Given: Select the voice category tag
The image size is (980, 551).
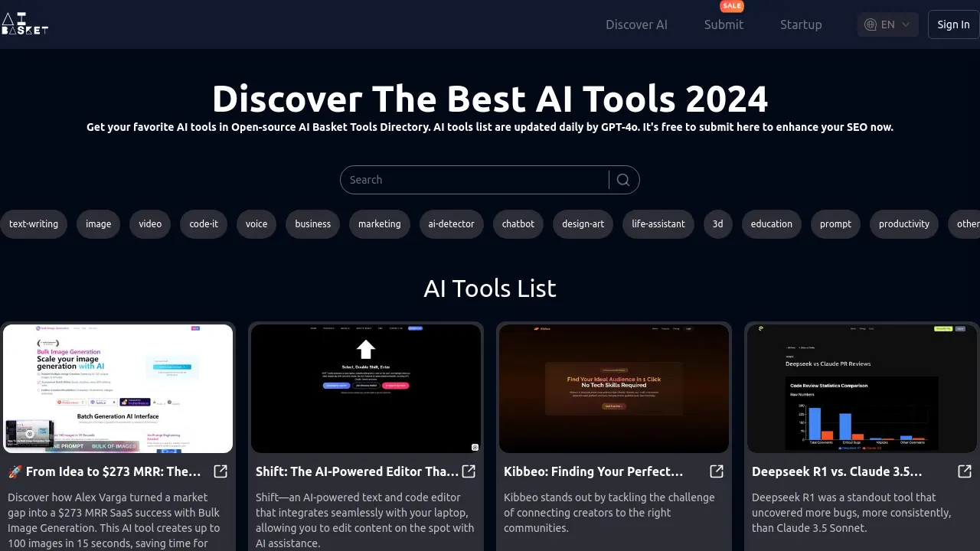Looking at the screenshot, I should 256,224.
